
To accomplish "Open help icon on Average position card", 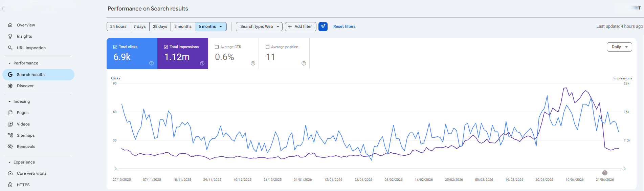I will pos(304,63).
